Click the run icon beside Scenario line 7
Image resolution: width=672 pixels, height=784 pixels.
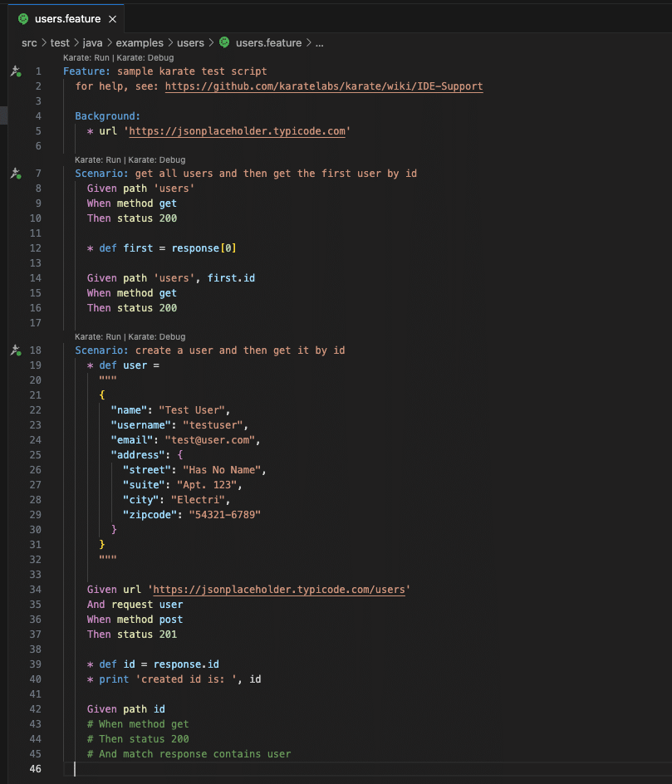point(15,173)
